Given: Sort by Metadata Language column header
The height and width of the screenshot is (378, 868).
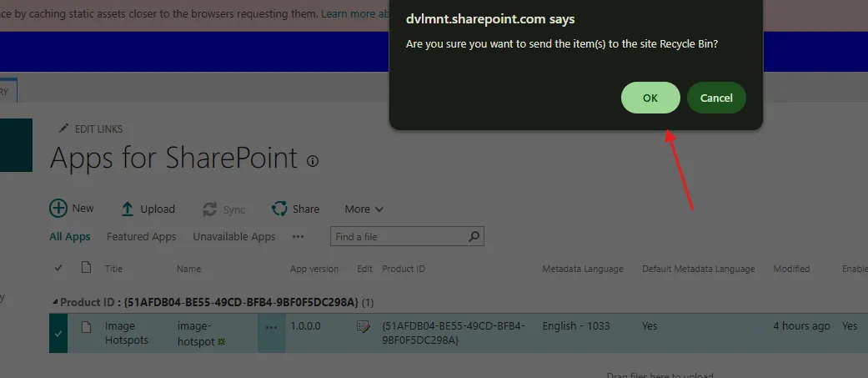Looking at the screenshot, I should coord(583,269).
